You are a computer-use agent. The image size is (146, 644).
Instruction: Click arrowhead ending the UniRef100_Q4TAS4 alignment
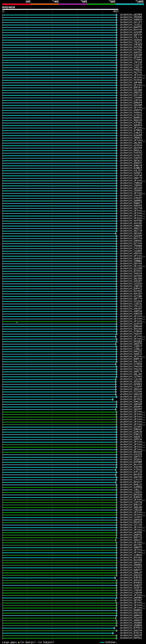[x=113, y=399]
